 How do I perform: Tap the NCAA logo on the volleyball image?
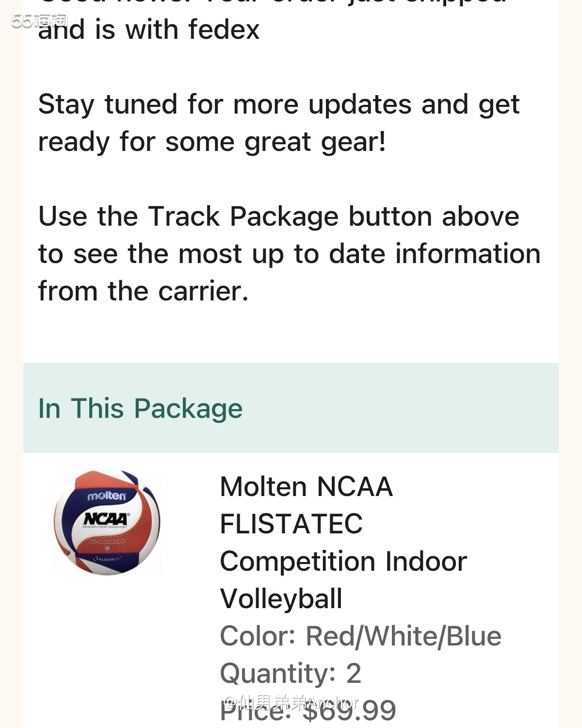(x=106, y=519)
